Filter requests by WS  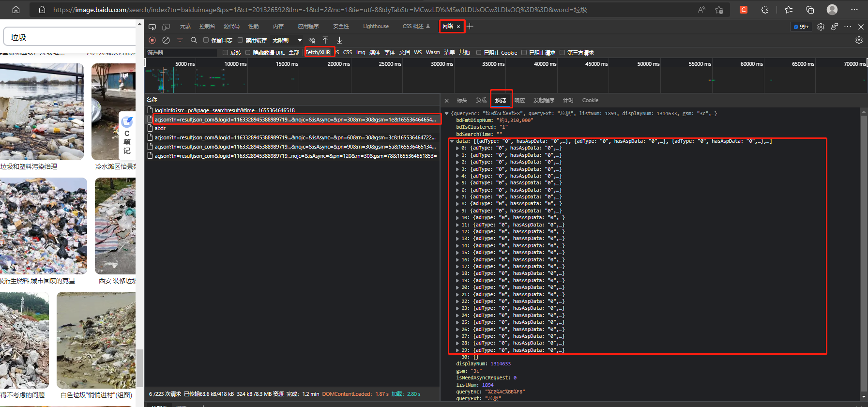418,53
